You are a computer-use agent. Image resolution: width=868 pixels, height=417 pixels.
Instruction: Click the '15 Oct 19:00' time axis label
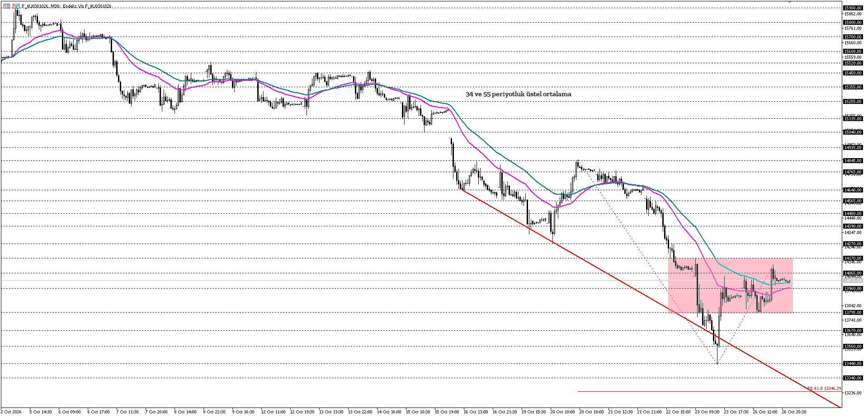[x=447, y=412]
